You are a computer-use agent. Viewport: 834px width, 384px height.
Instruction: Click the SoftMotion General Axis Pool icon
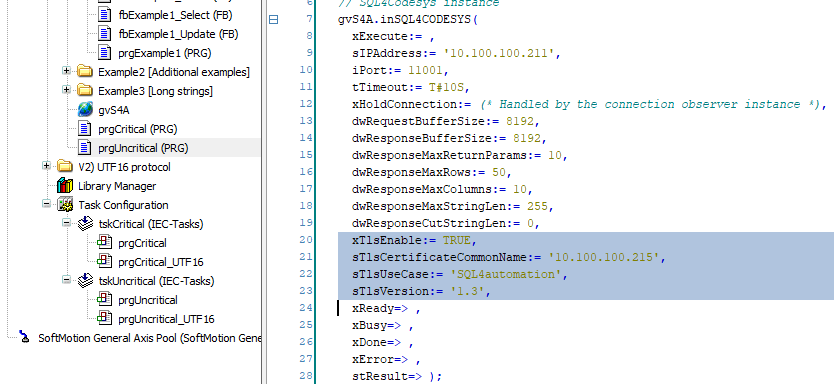pos(24,338)
